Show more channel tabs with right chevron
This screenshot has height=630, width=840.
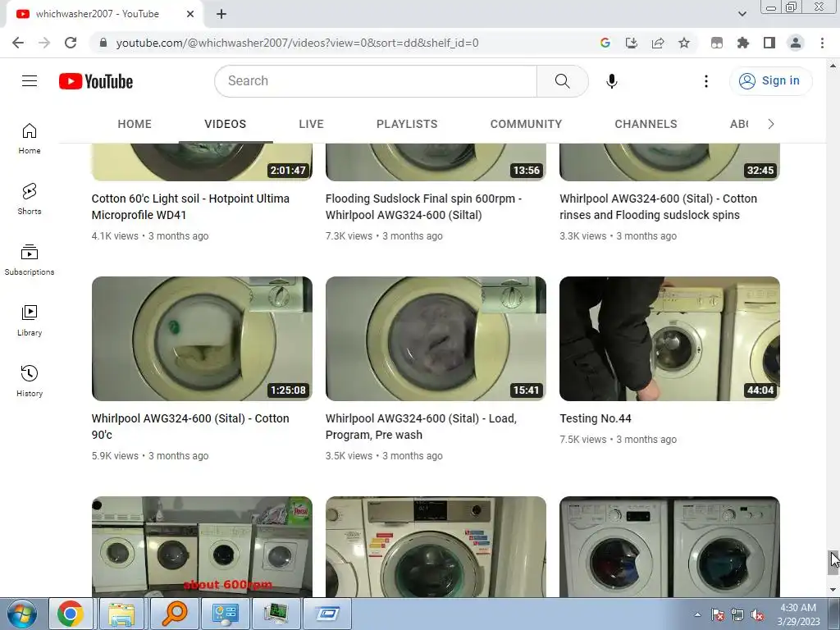(x=770, y=125)
